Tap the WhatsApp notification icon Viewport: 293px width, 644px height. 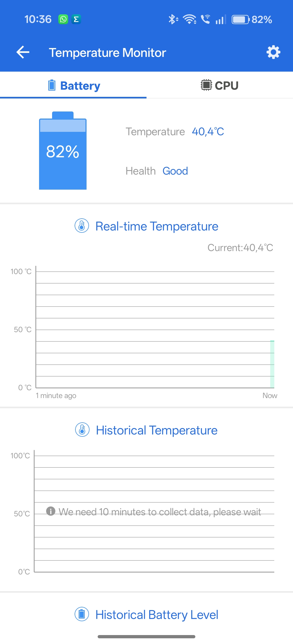(x=63, y=20)
